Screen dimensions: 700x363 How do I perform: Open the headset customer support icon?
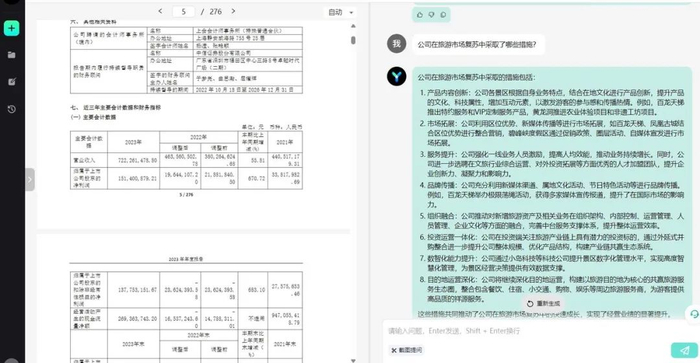[694, 314]
